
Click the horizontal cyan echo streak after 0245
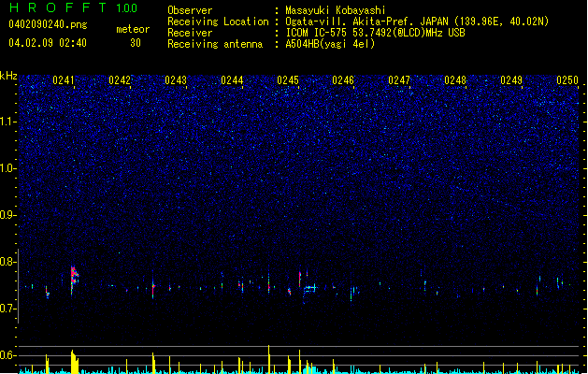[x=310, y=289]
